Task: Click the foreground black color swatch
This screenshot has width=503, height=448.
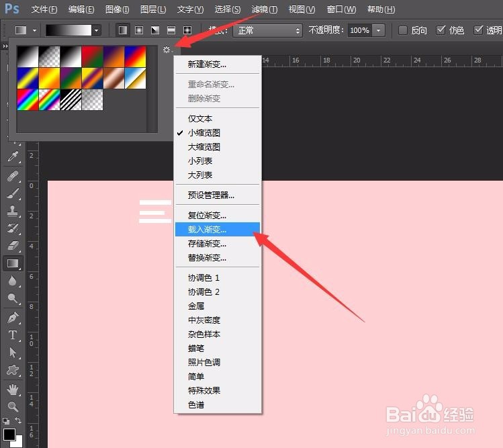Action: coord(9,434)
